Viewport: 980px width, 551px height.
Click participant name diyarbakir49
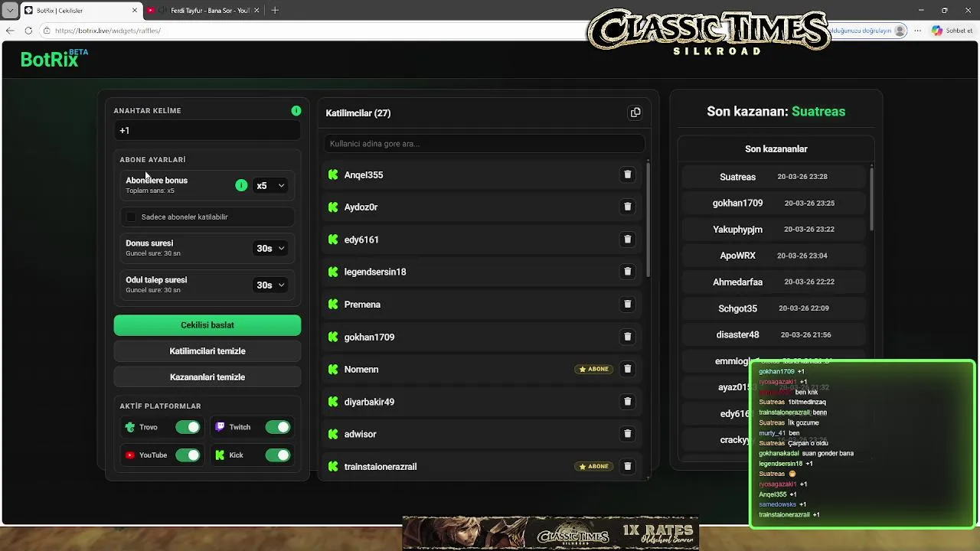point(369,402)
